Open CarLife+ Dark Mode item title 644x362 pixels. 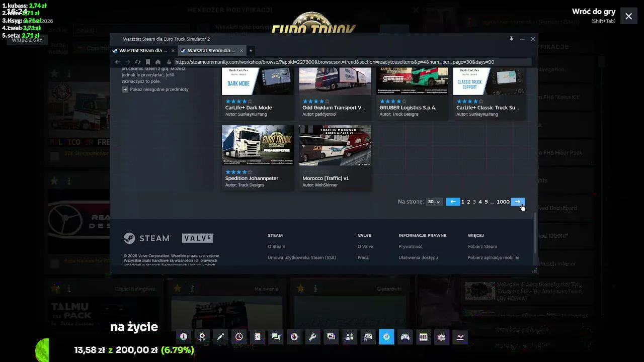pos(249,108)
